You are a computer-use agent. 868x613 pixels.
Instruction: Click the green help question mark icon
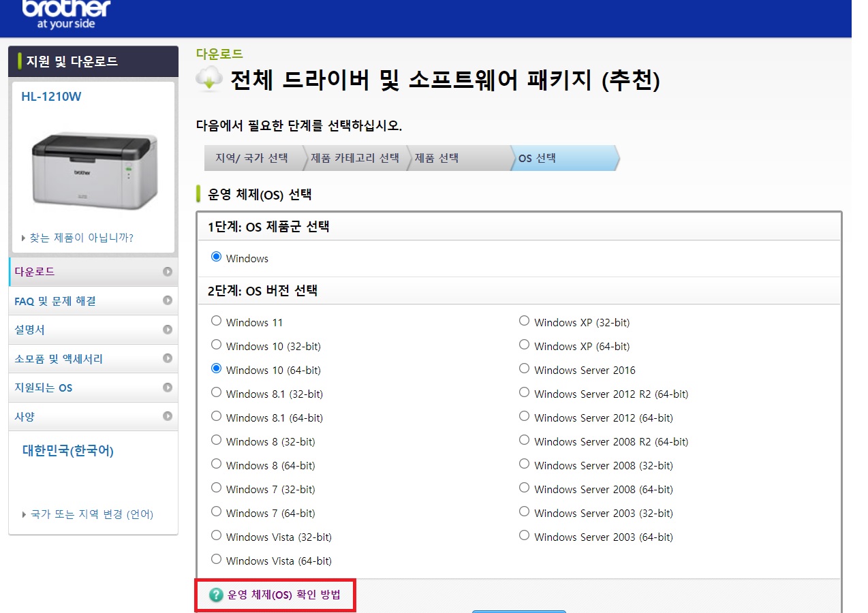coord(216,595)
